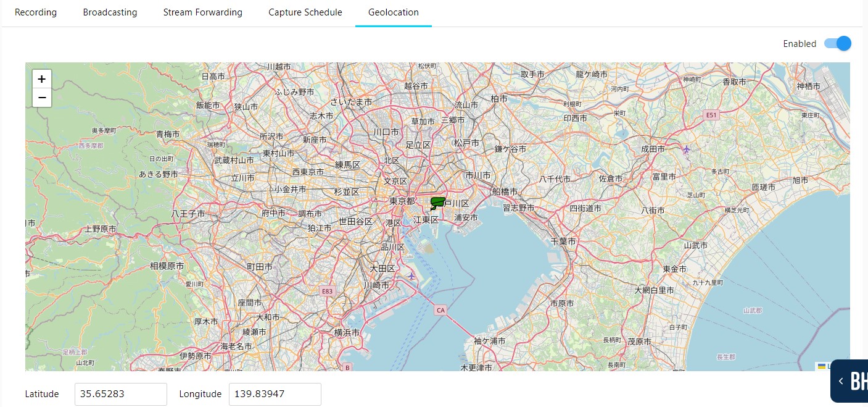Screen dimensions: 868x407
Task: Expand the BH side widget chevron
Action: [x=841, y=382]
